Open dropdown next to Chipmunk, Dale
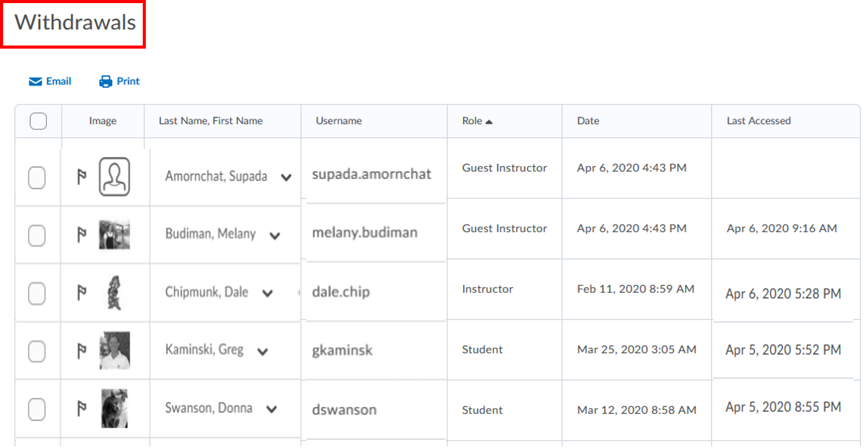 (x=267, y=293)
